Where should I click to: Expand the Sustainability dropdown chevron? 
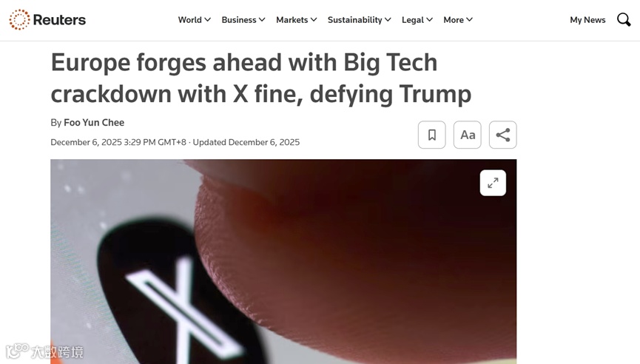pos(388,19)
